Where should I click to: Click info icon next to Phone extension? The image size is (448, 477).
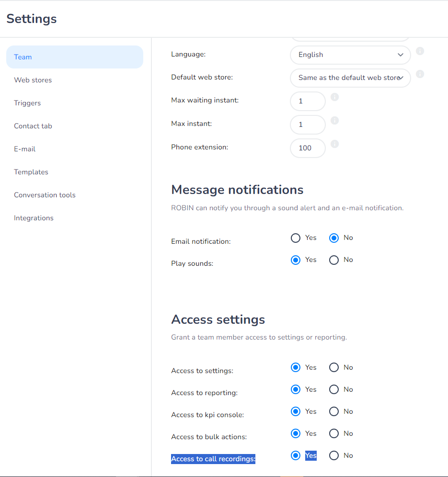tap(335, 144)
